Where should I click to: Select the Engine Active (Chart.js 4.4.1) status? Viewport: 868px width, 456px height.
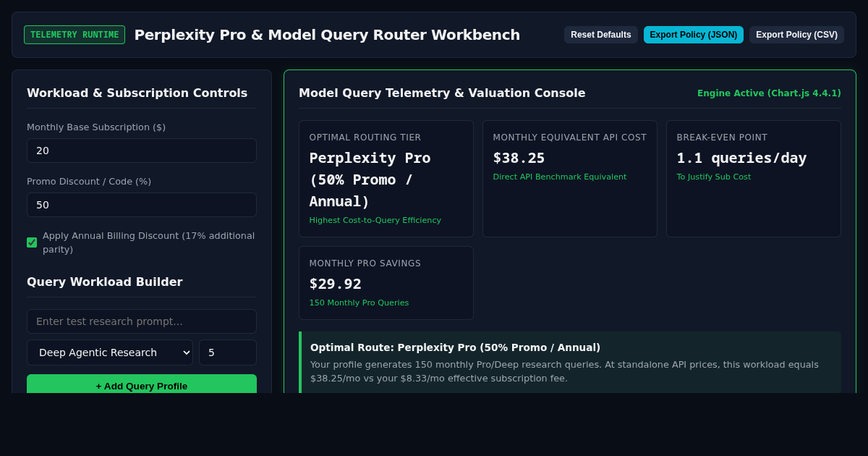coord(769,93)
